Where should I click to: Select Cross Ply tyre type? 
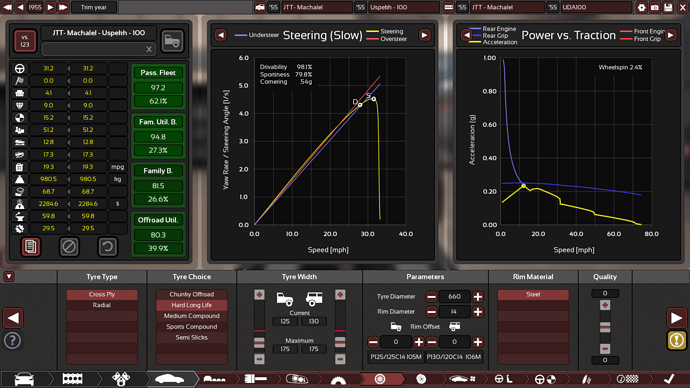coord(102,294)
